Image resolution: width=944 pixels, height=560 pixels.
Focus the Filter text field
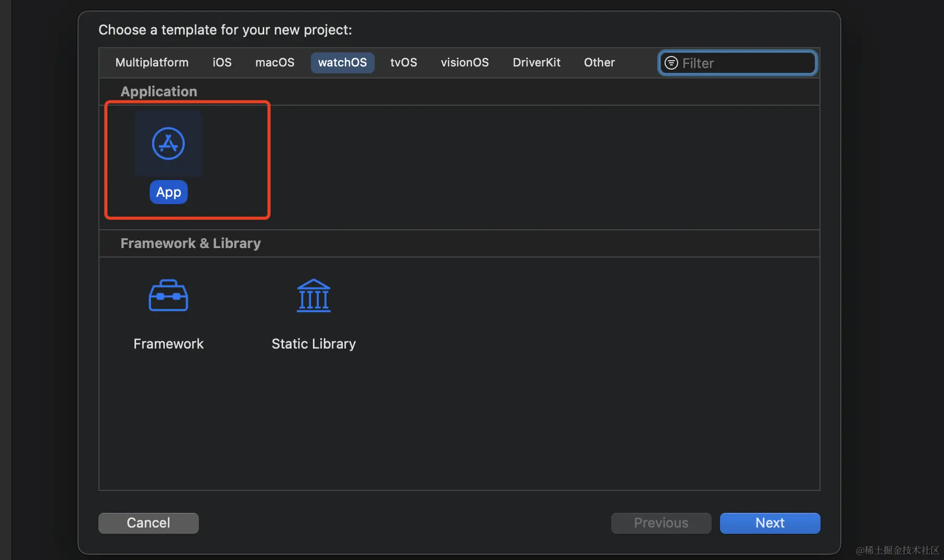(x=738, y=63)
